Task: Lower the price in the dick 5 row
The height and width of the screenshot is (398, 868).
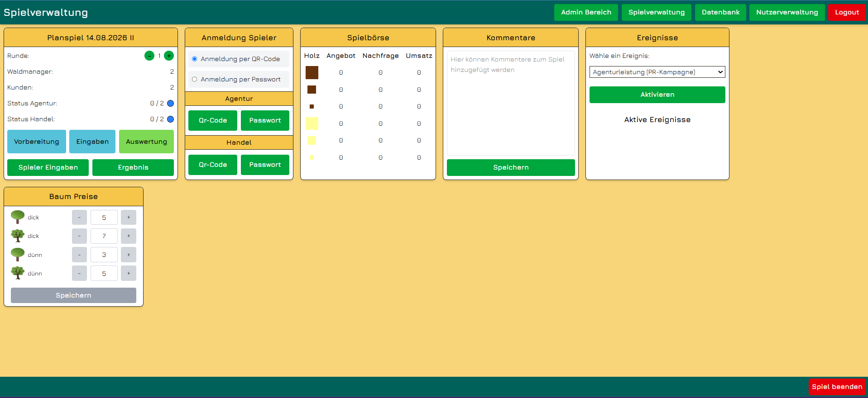Action: pos(79,217)
